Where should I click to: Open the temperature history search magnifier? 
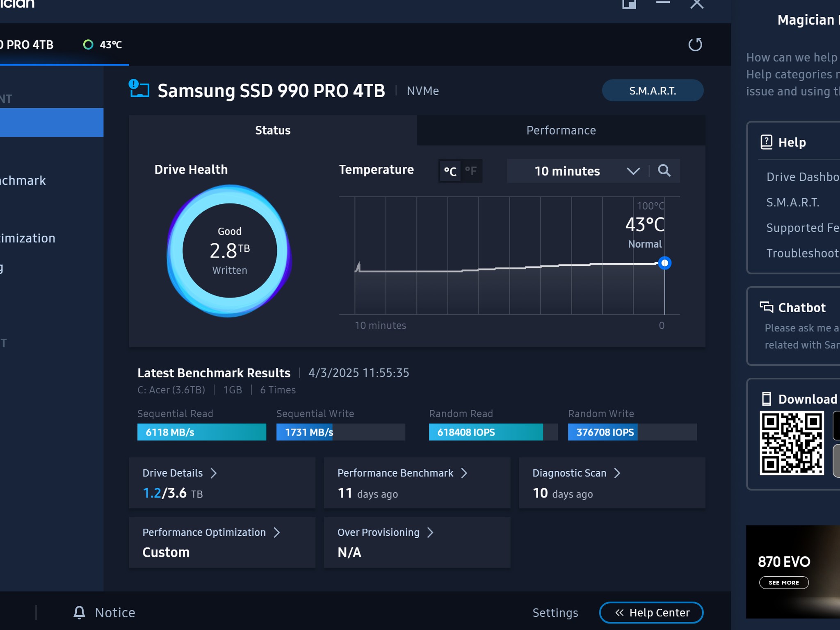click(x=665, y=171)
